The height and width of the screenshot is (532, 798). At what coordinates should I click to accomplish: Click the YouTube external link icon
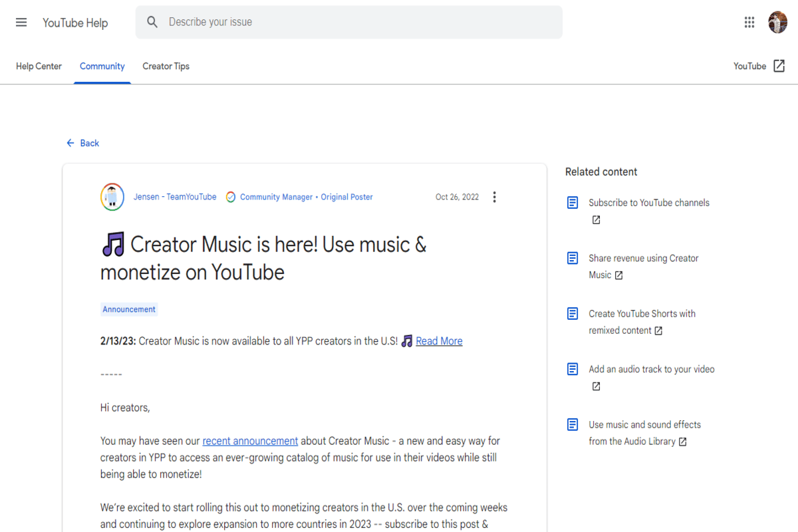click(779, 66)
